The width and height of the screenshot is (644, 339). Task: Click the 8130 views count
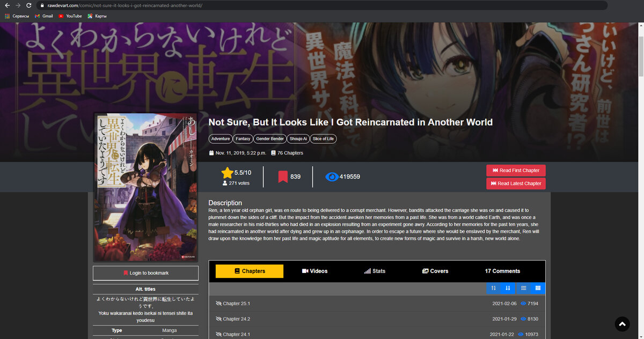[x=533, y=319]
